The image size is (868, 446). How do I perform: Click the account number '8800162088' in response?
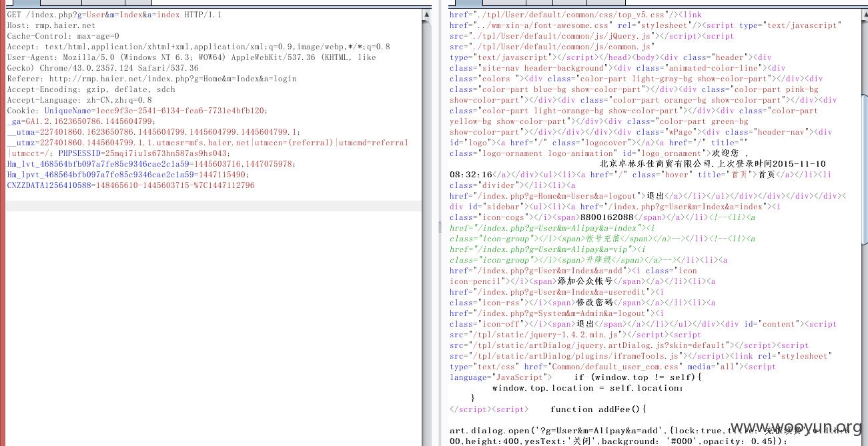click(x=606, y=217)
